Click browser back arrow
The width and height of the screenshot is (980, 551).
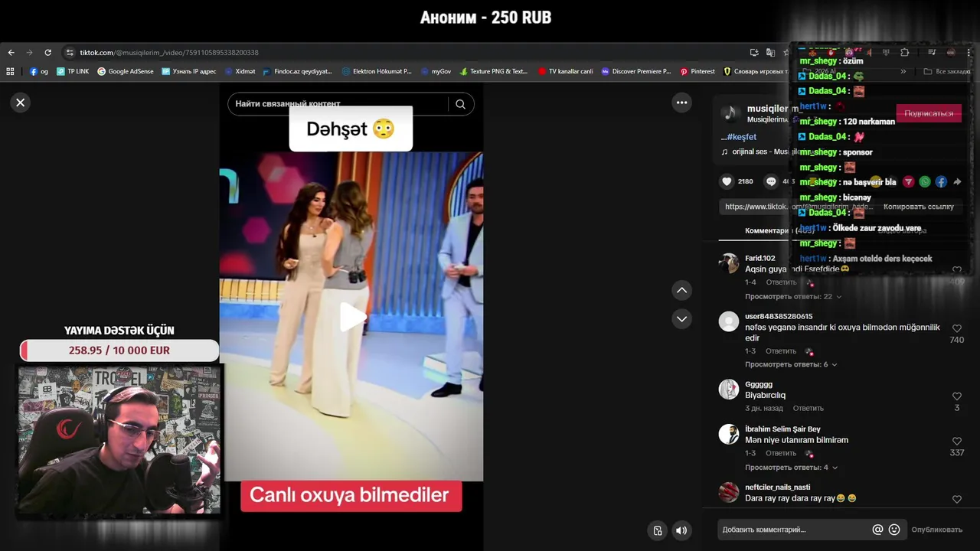coord(11,53)
